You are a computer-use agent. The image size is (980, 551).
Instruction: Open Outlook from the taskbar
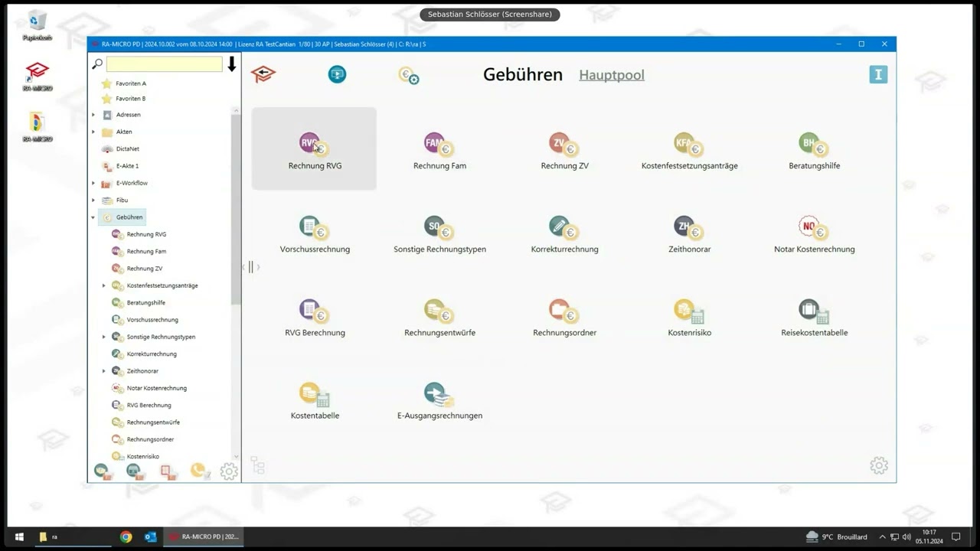(150, 537)
